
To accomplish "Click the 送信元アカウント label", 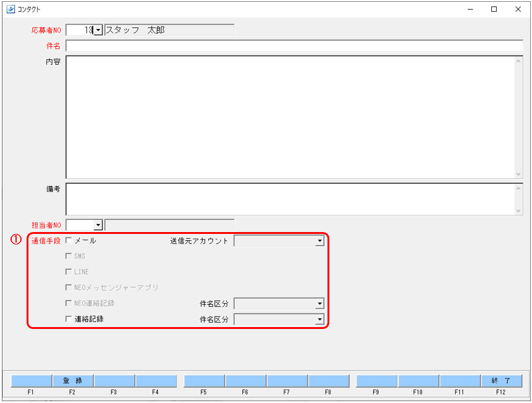I will click(199, 241).
